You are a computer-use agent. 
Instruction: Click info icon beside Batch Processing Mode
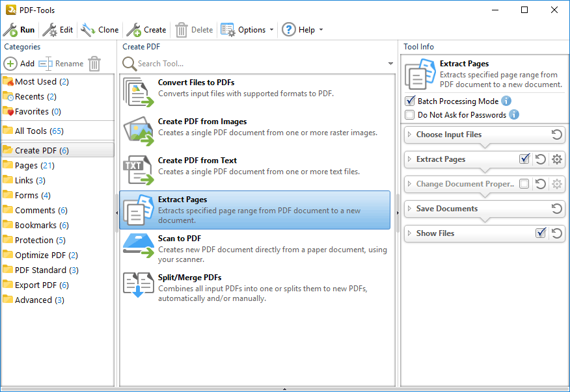click(506, 101)
